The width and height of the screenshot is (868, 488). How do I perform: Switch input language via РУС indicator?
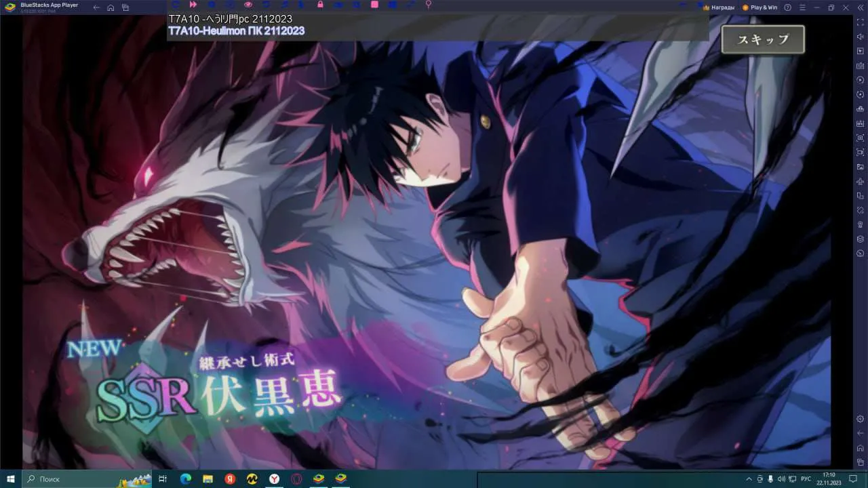[806, 479]
